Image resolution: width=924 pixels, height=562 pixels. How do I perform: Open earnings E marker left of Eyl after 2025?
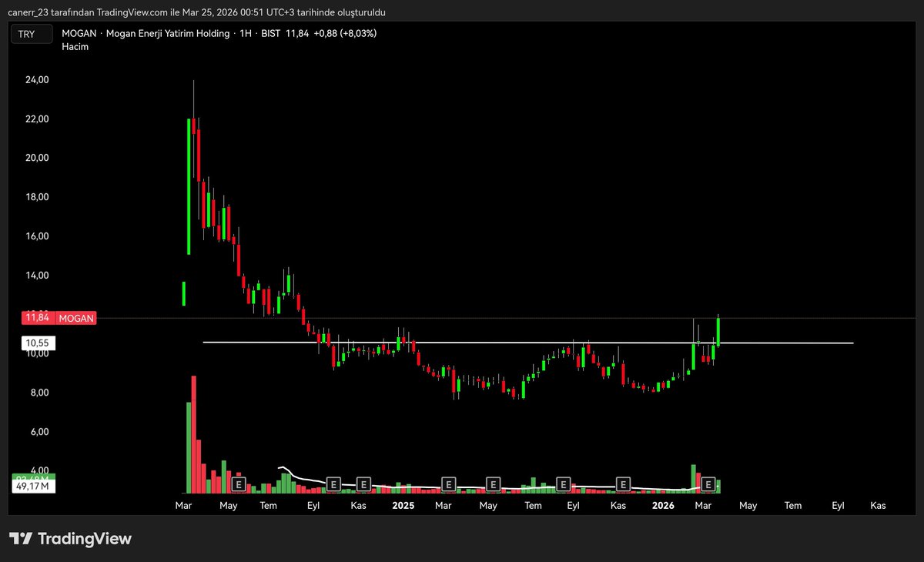coord(564,484)
